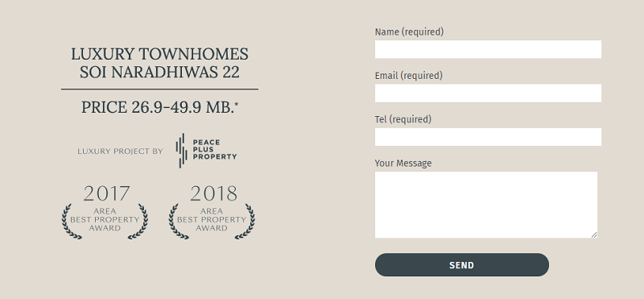Select the Tel (required) input field

(488, 137)
